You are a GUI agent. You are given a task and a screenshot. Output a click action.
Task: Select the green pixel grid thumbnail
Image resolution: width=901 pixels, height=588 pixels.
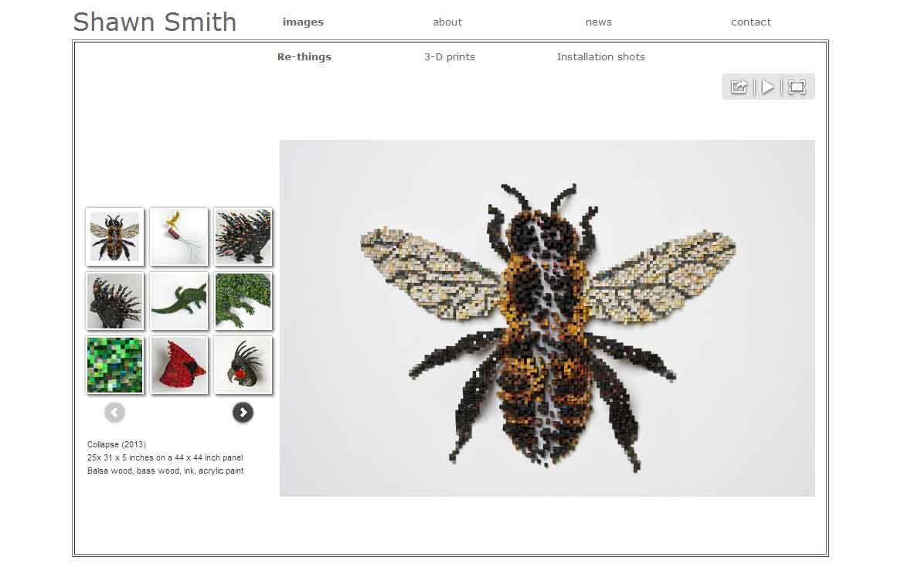[115, 365]
